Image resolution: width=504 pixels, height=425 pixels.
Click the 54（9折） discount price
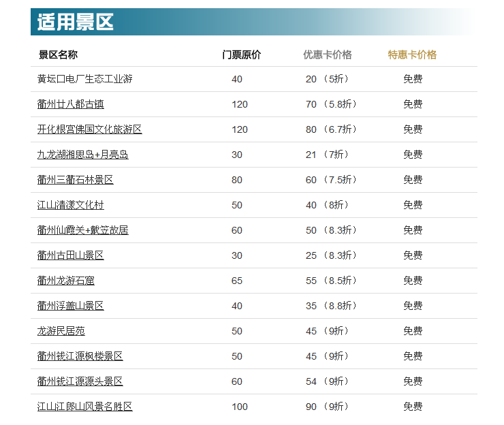[327, 381]
